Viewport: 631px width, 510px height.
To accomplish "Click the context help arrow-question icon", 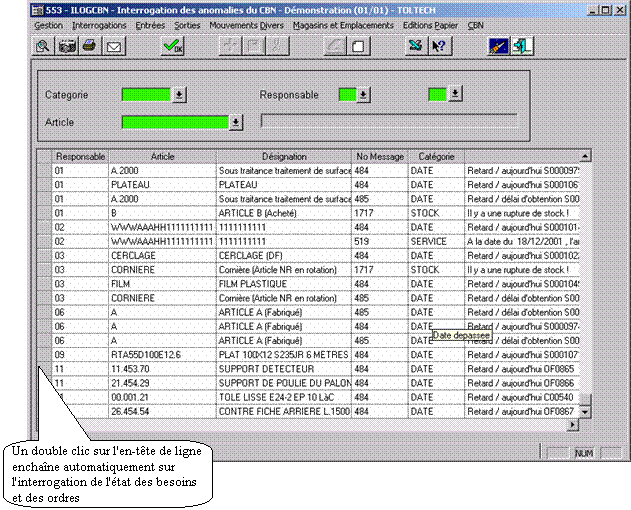I will (439, 46).
